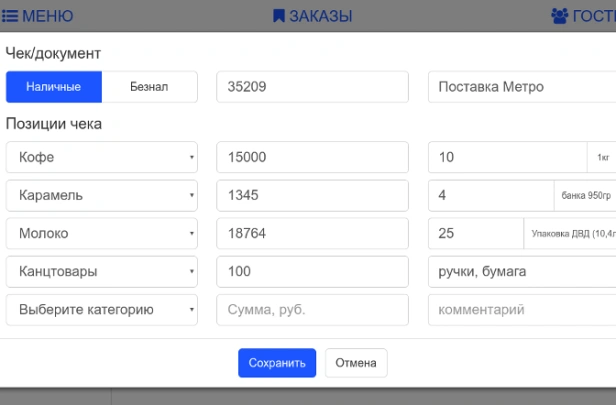Click the Кофе amount field 15000
Viewport: 616px width, 405px height.
312,157
